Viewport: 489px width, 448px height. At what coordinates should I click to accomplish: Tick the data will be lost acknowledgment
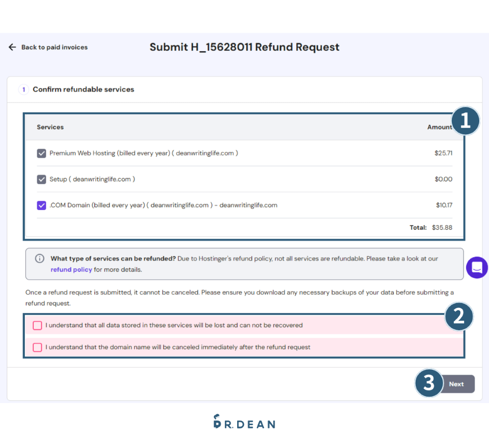click(38, 325)
